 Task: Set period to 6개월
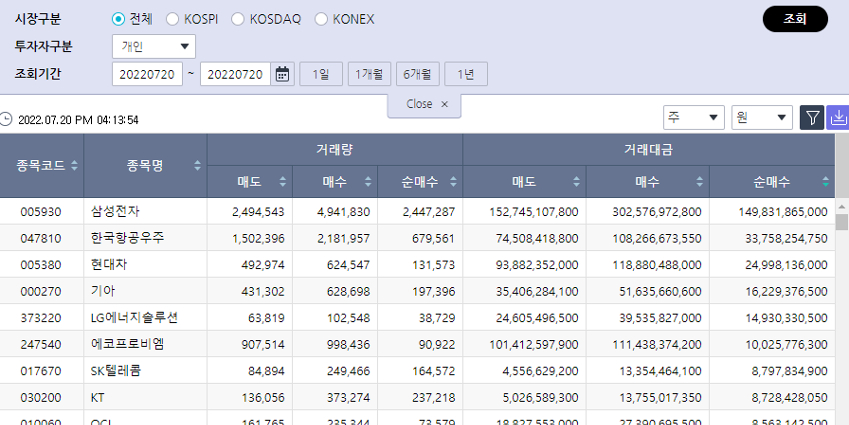tap(418, 75)
